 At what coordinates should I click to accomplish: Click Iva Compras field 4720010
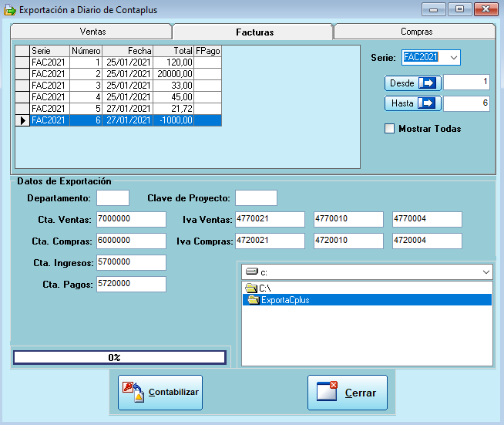click(349, 241)
